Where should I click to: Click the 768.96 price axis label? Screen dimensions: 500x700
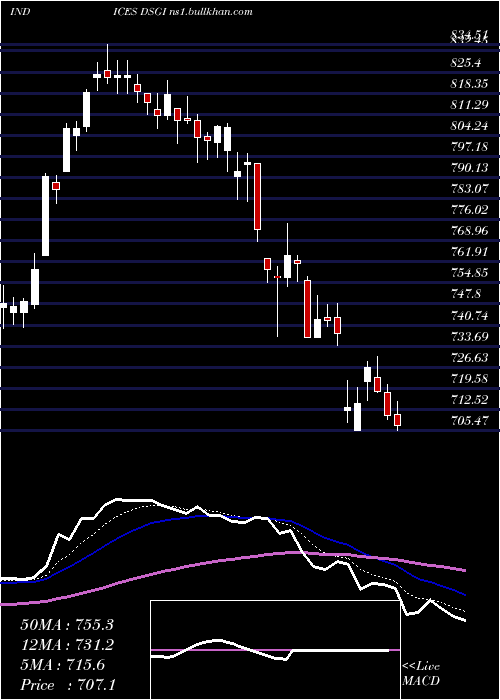click(x=469, y=231)
